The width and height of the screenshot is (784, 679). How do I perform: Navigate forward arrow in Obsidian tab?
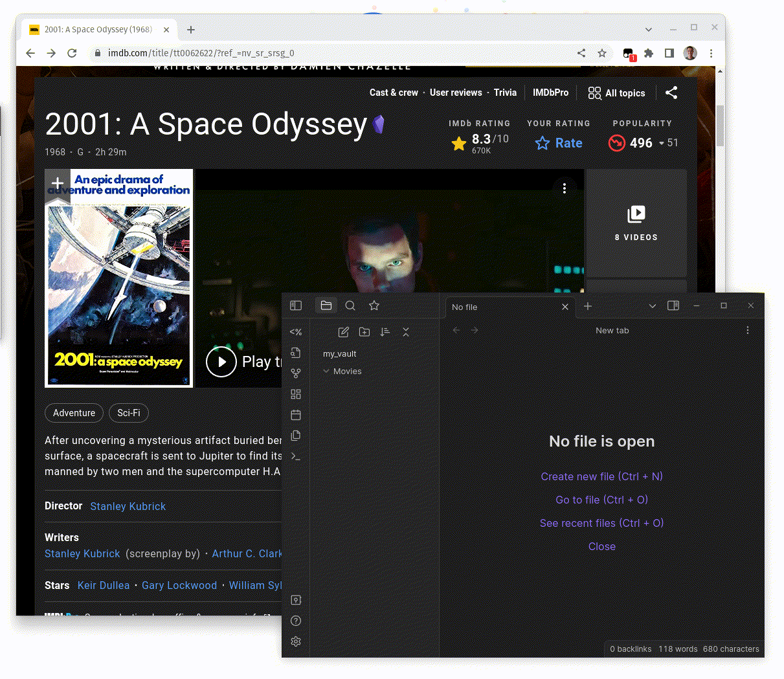click(x=475, y=330)
